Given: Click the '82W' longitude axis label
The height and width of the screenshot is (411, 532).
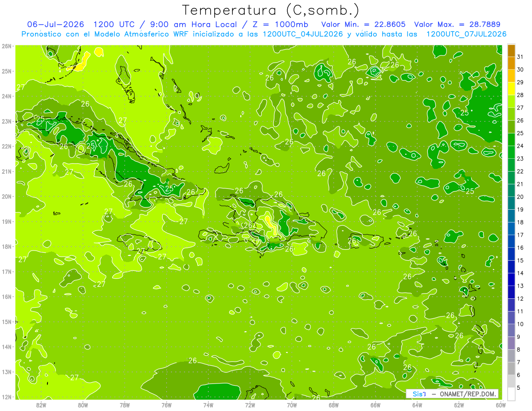Looking at the screenshot, I should 41,404.
